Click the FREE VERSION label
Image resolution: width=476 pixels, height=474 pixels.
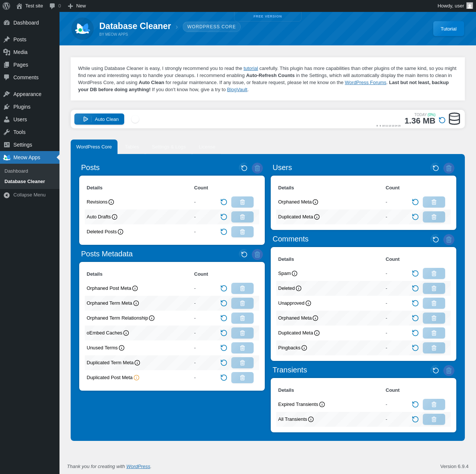[268, 16]
